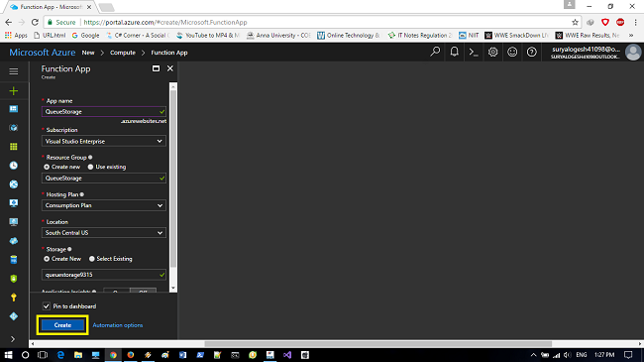Launch Cloud Shell from the top bar
Viewport: 644px width, 362px height.
point(474,53)
